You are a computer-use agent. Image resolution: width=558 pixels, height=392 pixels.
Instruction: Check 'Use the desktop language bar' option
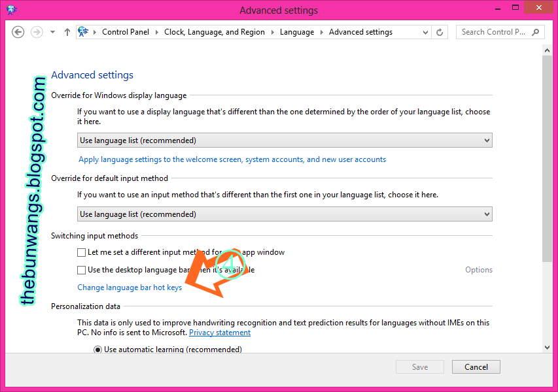click(x=81, y=270)
